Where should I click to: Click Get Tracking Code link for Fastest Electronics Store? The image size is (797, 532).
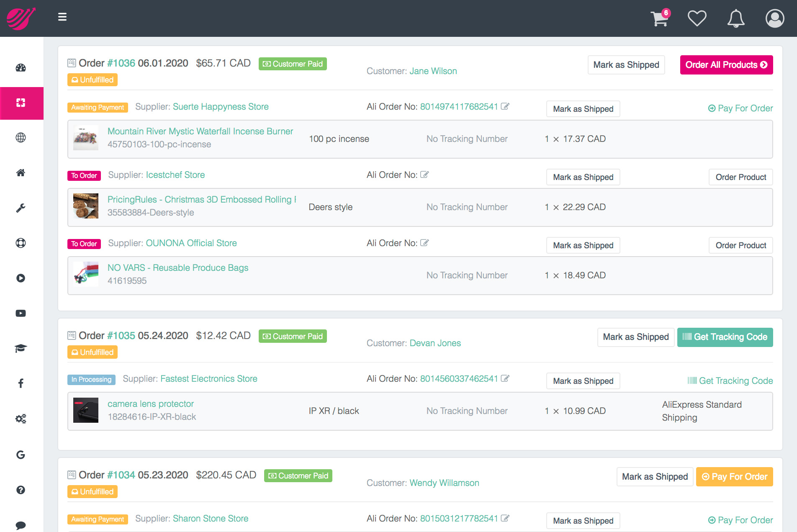(730, 380)
